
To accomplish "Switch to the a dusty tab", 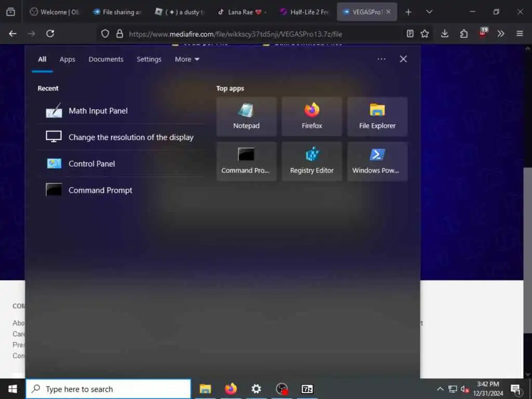I will pyautogui.click(x=179, y=12).
